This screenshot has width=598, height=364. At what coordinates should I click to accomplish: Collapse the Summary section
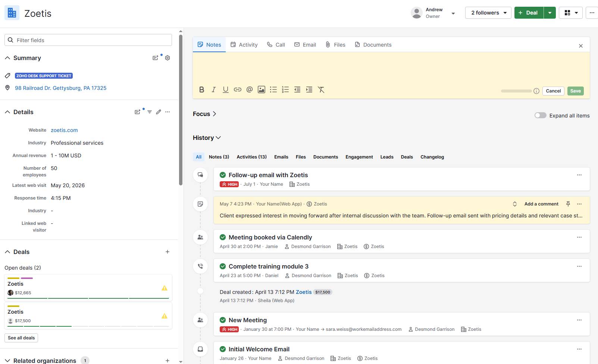(x=7, y=58)
